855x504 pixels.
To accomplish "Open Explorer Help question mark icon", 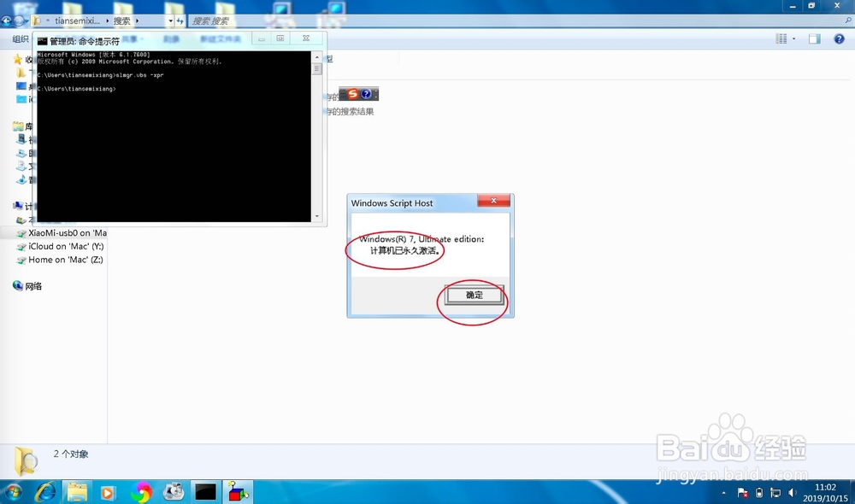I will coord(840,38).
